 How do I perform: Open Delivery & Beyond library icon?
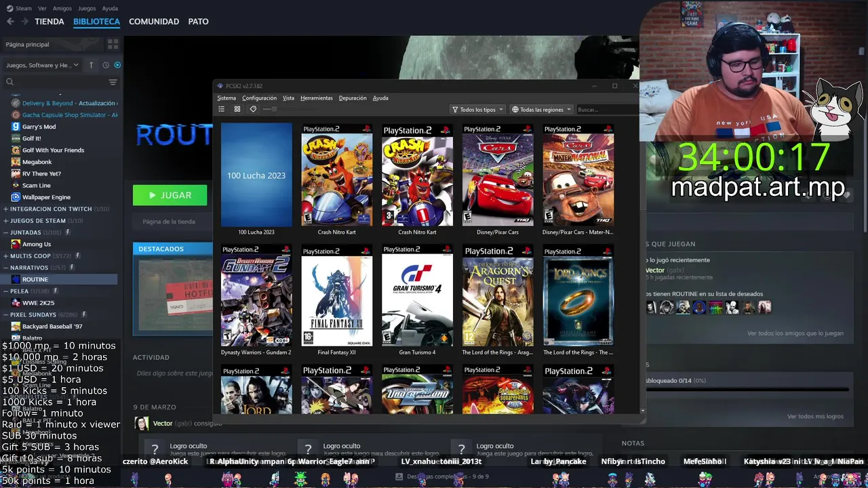[x=16, y=103]
